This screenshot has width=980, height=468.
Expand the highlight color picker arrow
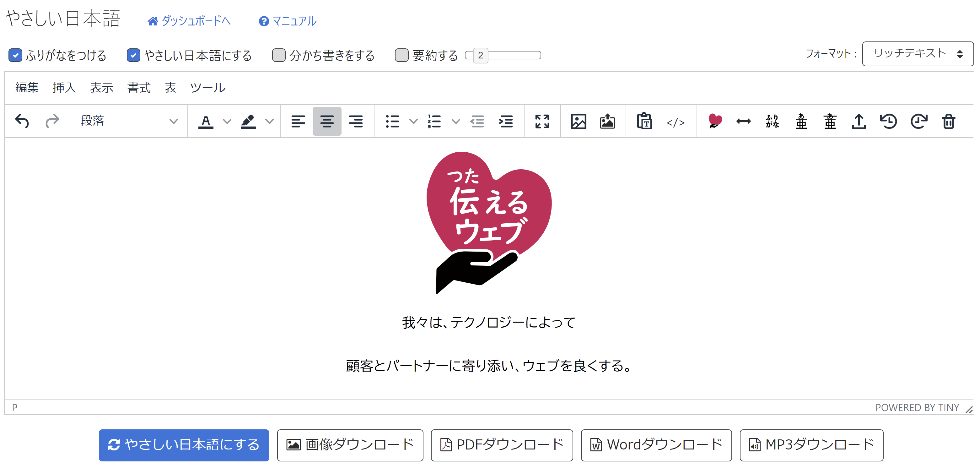pyautogui.click(x=269, y=122)
